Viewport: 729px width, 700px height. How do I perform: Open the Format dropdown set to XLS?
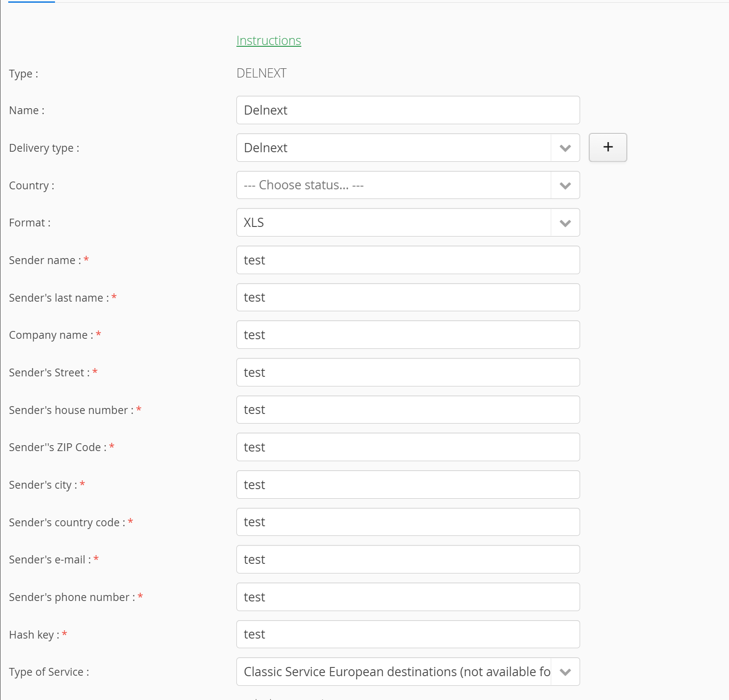408,222
